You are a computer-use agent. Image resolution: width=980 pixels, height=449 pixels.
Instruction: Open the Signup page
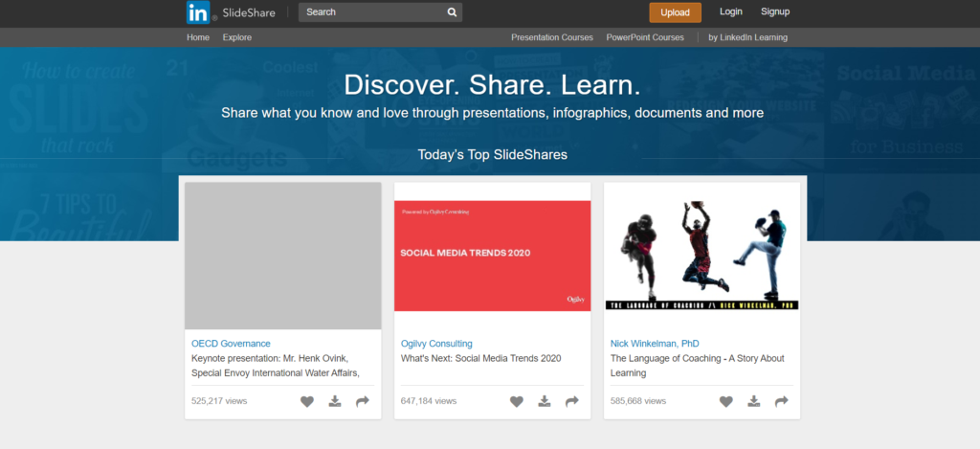click(775, 11)
